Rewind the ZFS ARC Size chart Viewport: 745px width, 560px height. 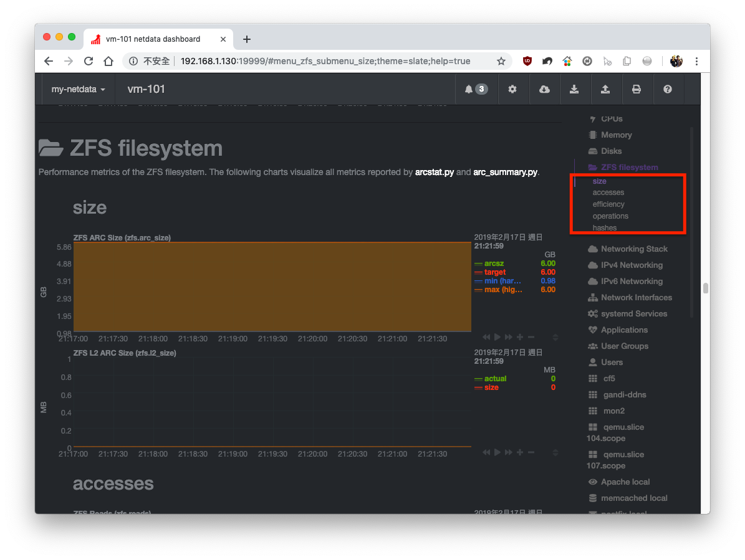[x=486, y=337]
